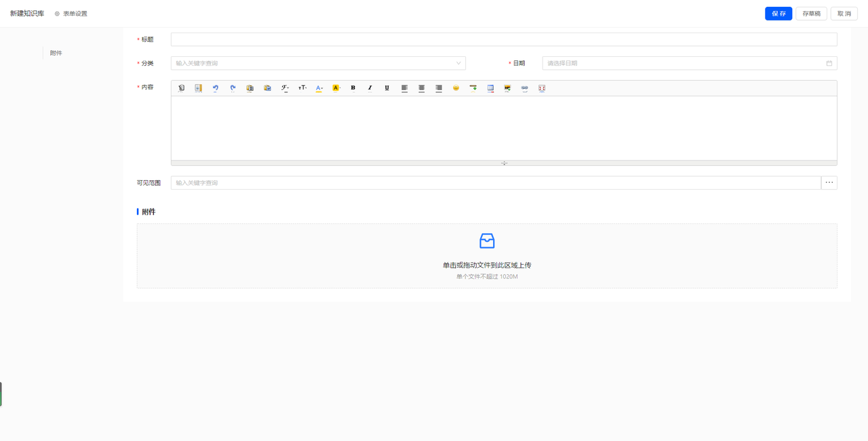Viewport: 868px width, 441px height.
Task: Insert a table
Action: [x=490, y=88]
